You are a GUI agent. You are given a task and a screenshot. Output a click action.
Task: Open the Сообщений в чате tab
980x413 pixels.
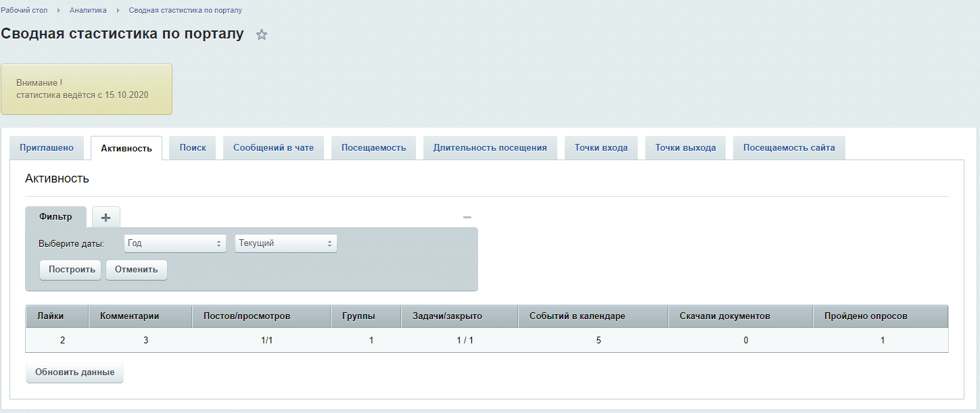273,148
